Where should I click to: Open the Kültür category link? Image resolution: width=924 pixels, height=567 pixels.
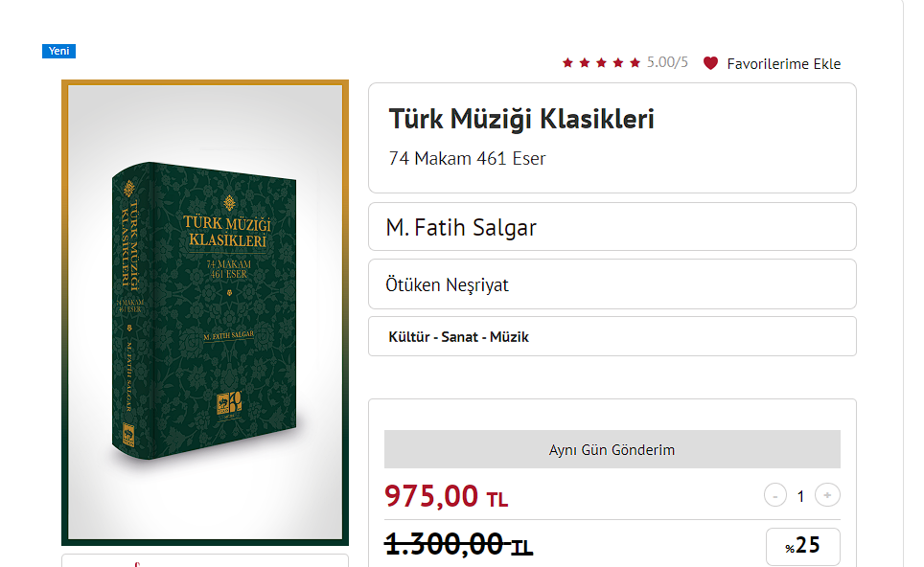tap(408, 337)
